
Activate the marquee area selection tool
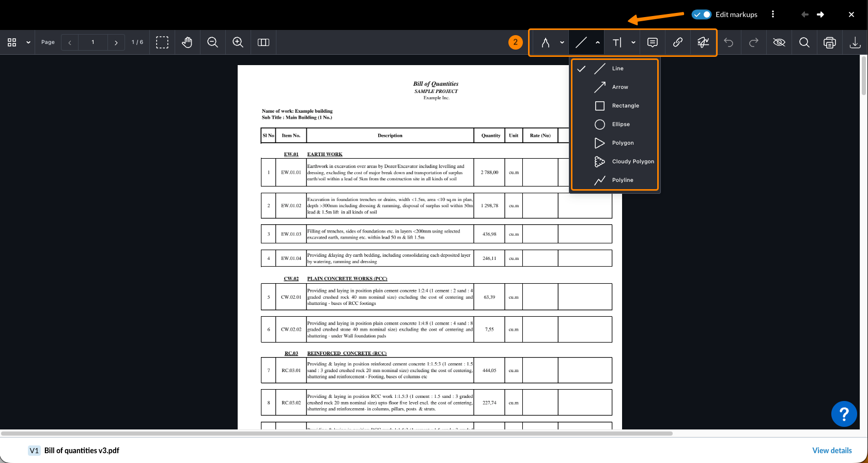[x=162, y=42]
